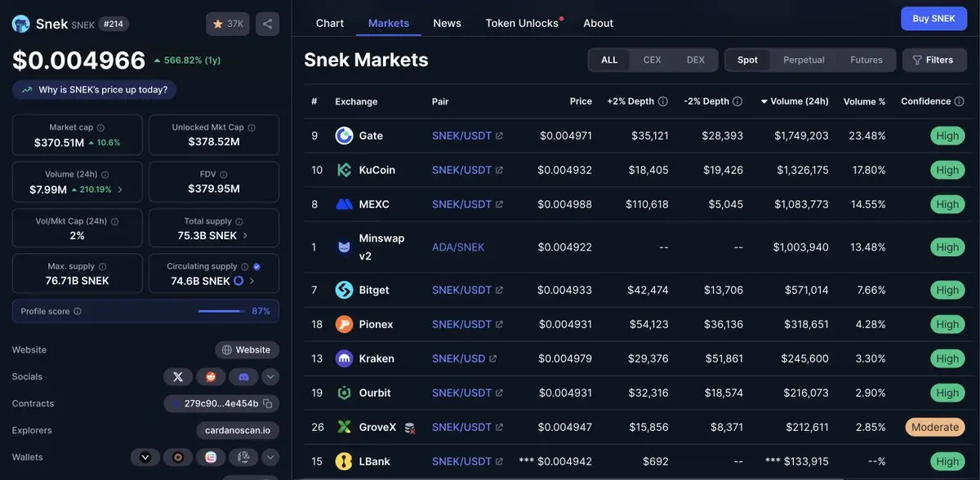980x480 pixels.
Task: Select the ALL exchange type filter
Action: [609, 60]
